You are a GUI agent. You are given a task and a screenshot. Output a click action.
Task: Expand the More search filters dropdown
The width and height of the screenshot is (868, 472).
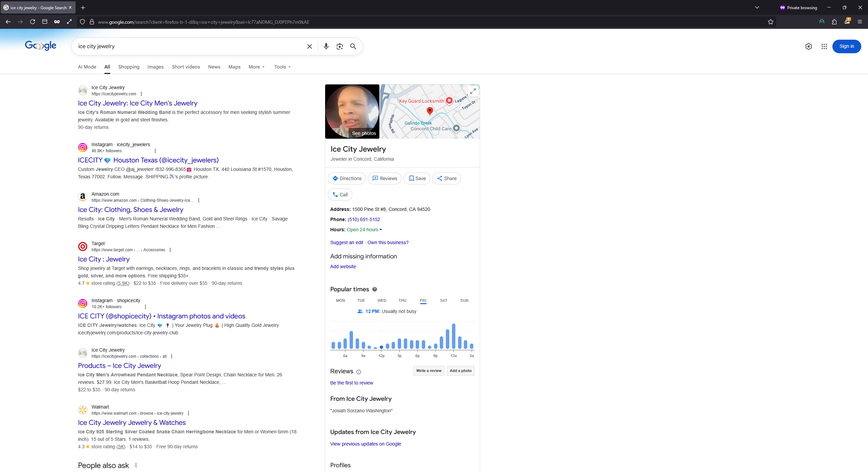click(x=256, y=67)
